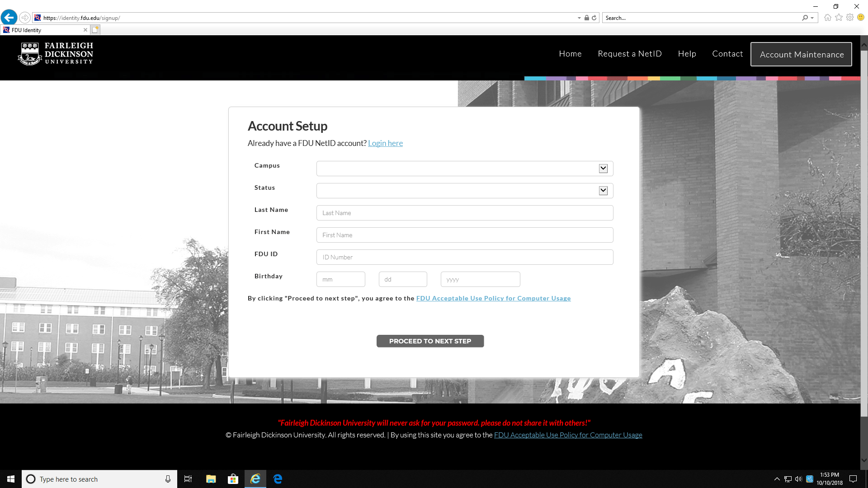868x488 pixels.
Task: Click the page scrollbar up arrow
Action: tap(864, 45)
